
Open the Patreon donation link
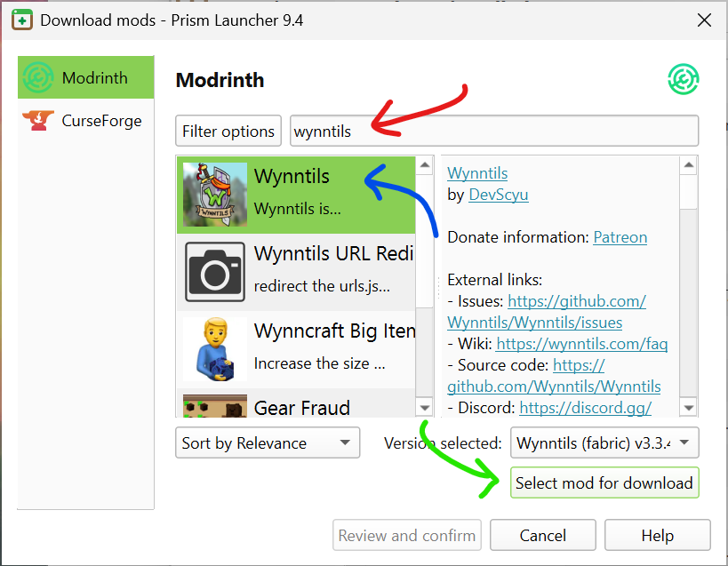point(620,237)
